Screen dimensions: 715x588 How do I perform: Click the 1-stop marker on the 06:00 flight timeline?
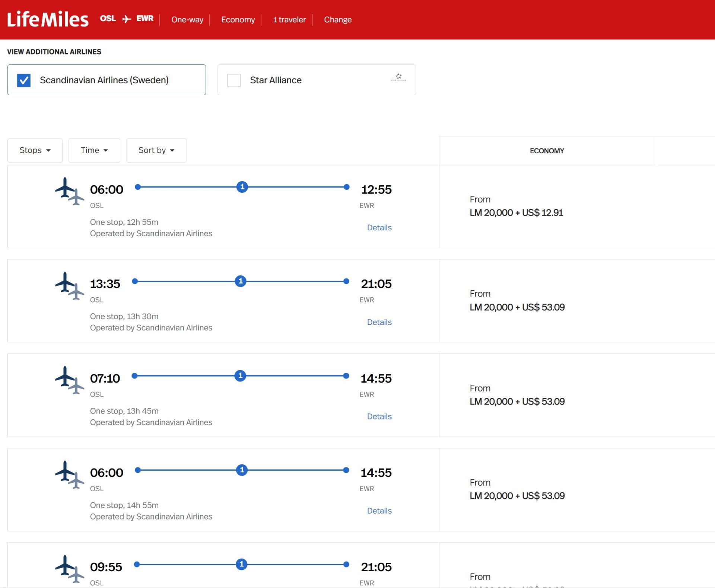(x=242, y=187)
